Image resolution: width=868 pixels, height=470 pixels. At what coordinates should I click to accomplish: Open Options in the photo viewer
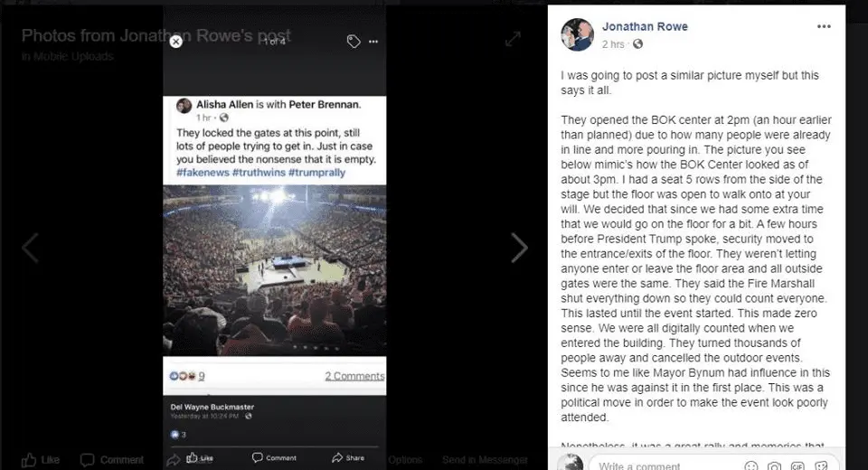pyautogui.click(x=405, y=459)
